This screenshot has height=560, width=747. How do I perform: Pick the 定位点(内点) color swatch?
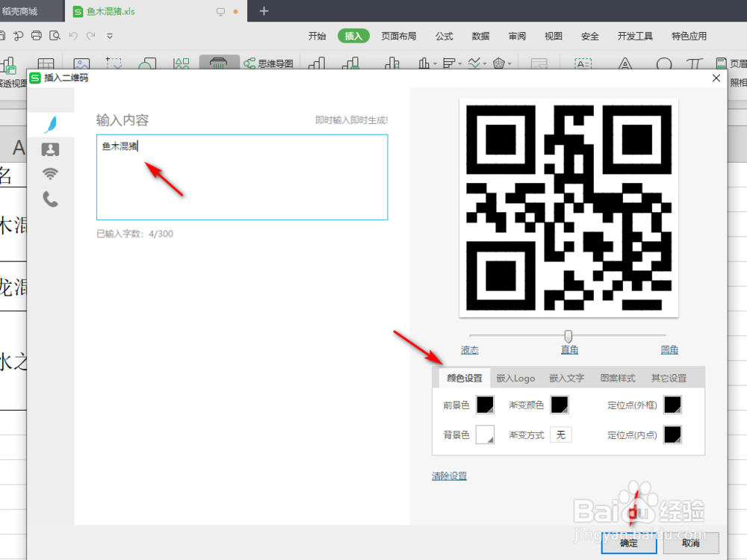click(x=673, y=435)
